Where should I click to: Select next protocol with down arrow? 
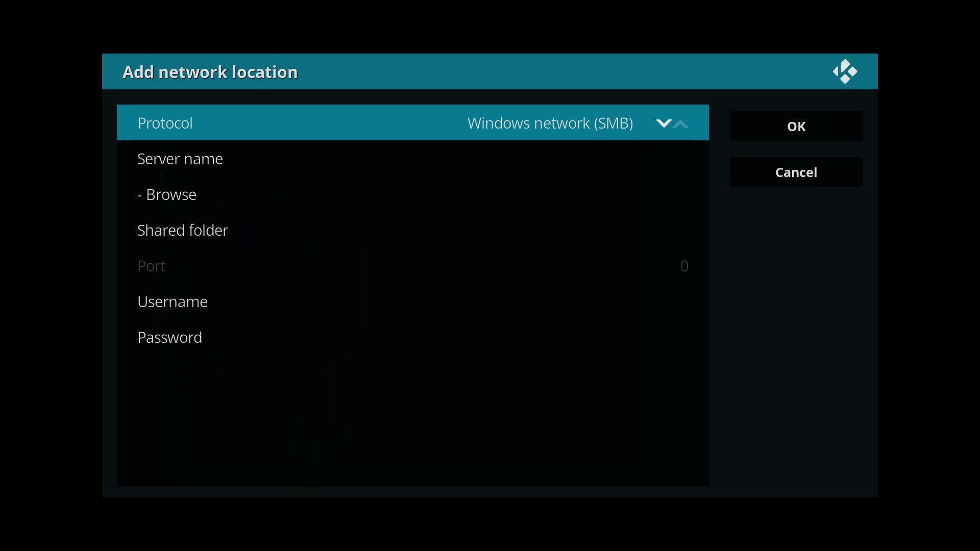663,123
